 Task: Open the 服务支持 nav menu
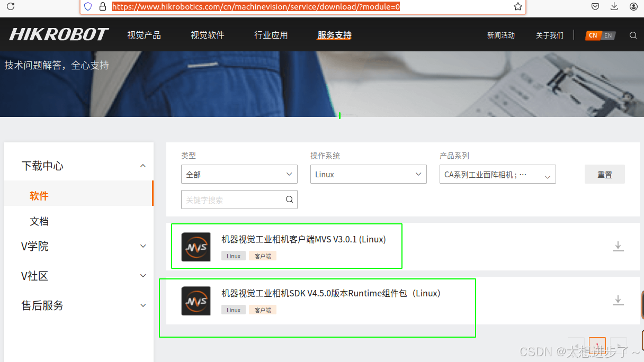coord(334,35)
